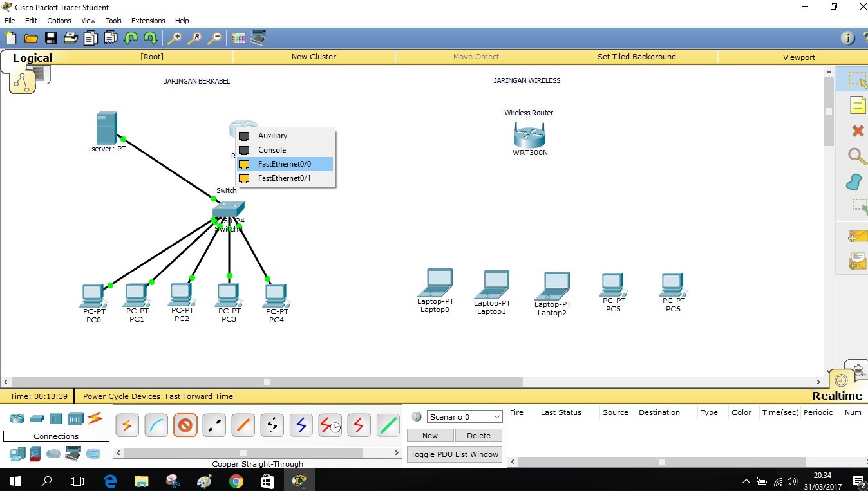Click the Redo green arrow
Screen dimensions: 868x491
coord(150,38)
